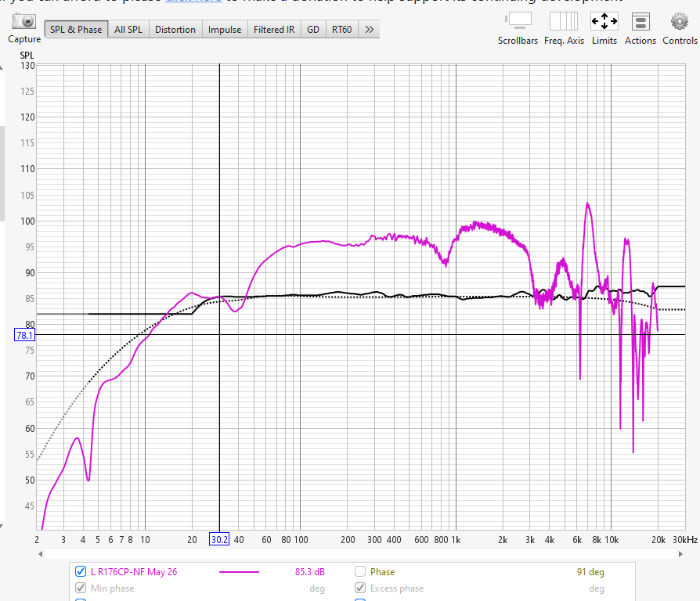Expand more graph tabs with the >> button
Screen dimensions: 700x601
(x=369, y=30)
